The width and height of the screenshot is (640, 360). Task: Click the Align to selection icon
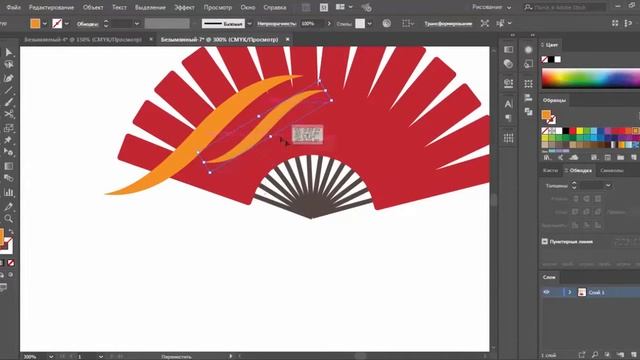tap(407, 23)
